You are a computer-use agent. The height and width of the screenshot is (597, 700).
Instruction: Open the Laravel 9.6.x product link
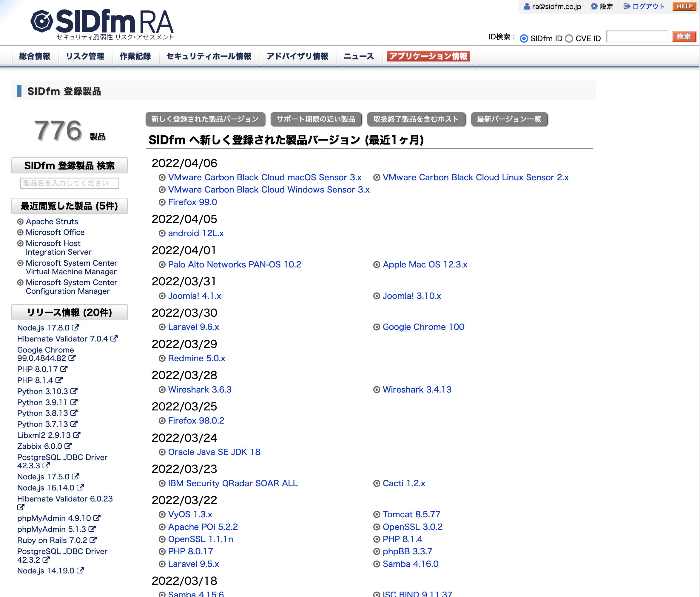[194, 327]
